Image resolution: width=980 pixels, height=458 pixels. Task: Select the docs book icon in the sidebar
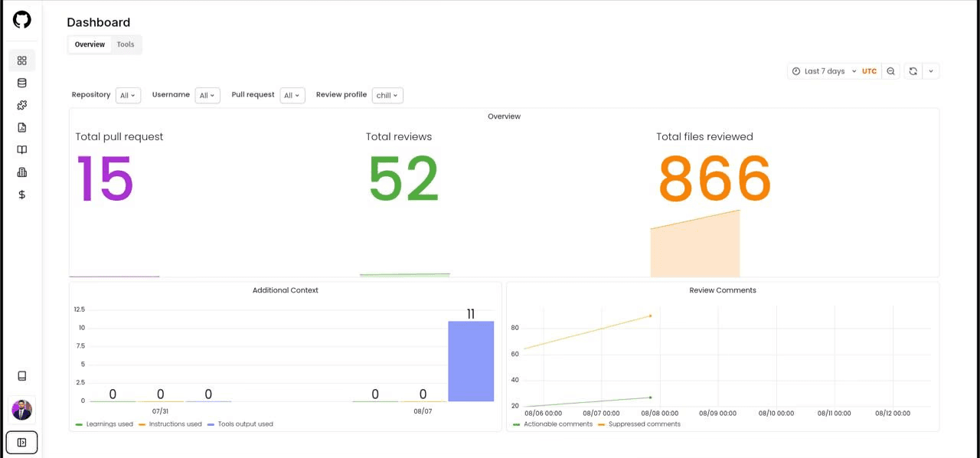21,149
